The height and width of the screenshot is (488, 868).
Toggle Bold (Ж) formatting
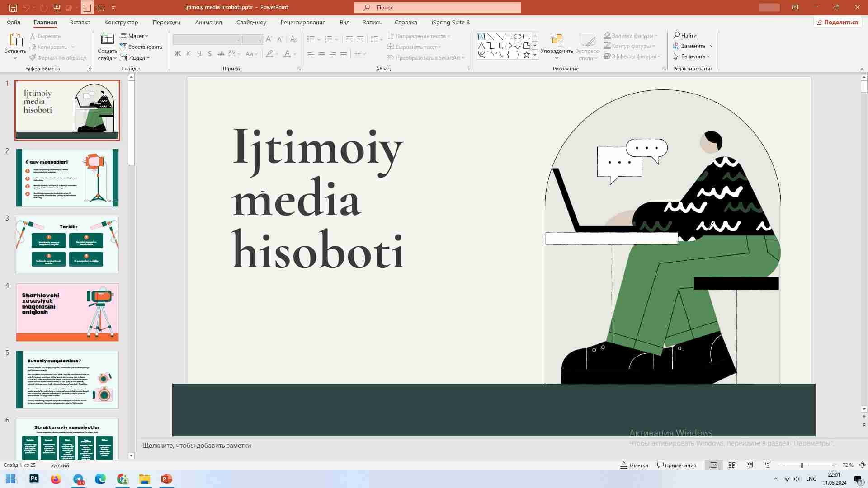click(178, 54)
